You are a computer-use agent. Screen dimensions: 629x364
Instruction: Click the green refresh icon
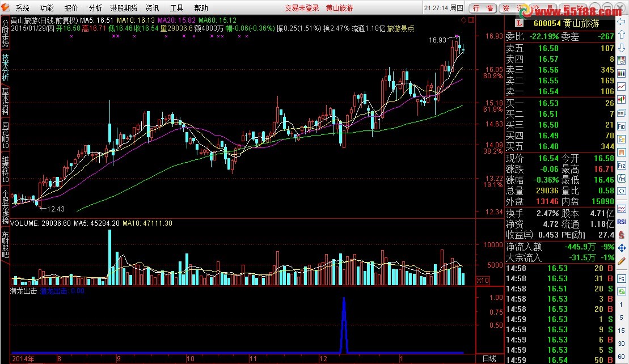click(622, 291)
